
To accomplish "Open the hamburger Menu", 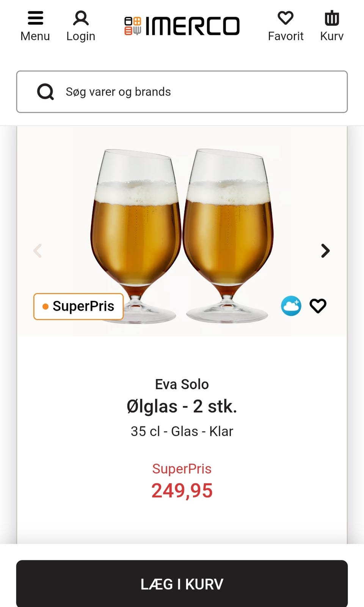I will 35,26.
